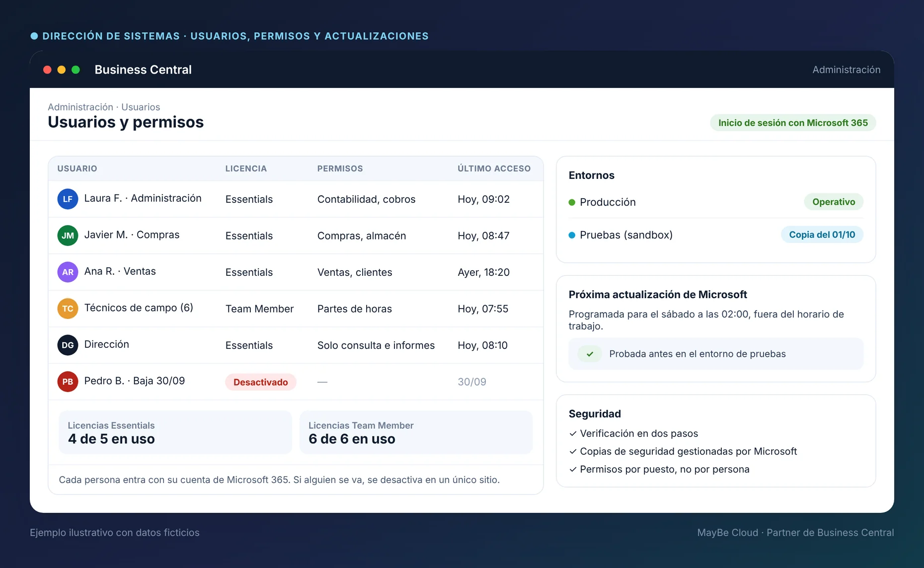Click the red close window dot
The height and width of the screenshot is (568, 924).
(x=47, y=70)
